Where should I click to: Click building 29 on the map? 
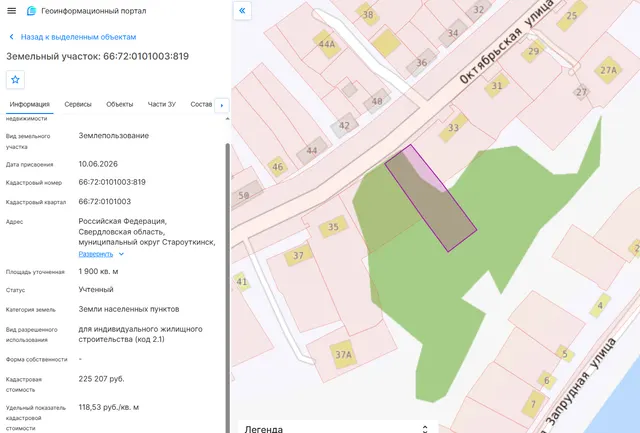pyautogui.click(x=533, y=51)
